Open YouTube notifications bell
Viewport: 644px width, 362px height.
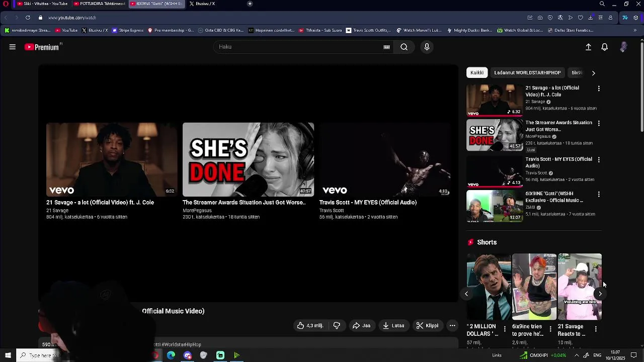[605, 47]
